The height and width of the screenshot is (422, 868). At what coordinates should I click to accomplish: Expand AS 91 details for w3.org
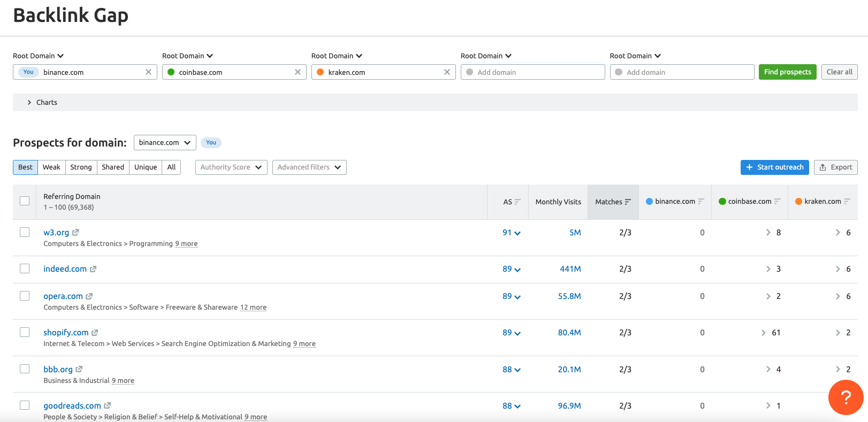[512, 233]
